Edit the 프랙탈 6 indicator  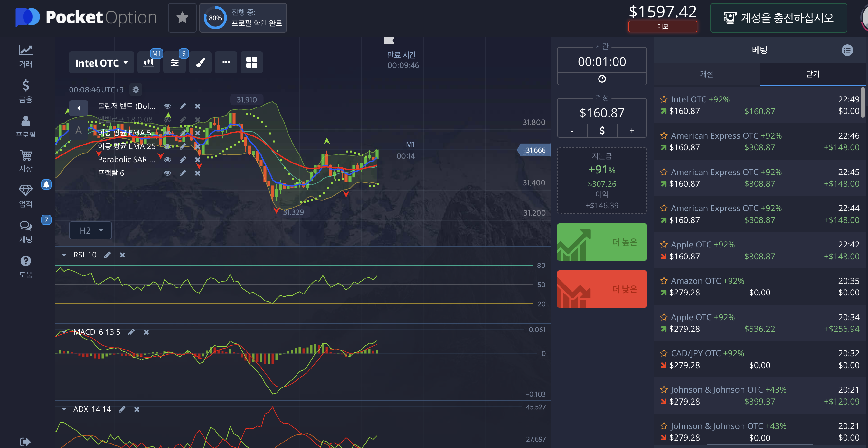[183, 173]
